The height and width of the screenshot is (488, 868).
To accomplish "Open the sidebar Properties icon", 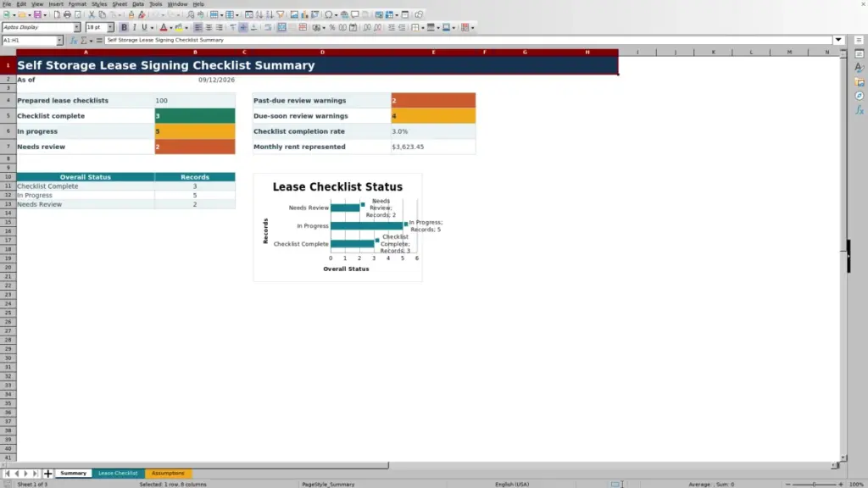I will 860,53.
